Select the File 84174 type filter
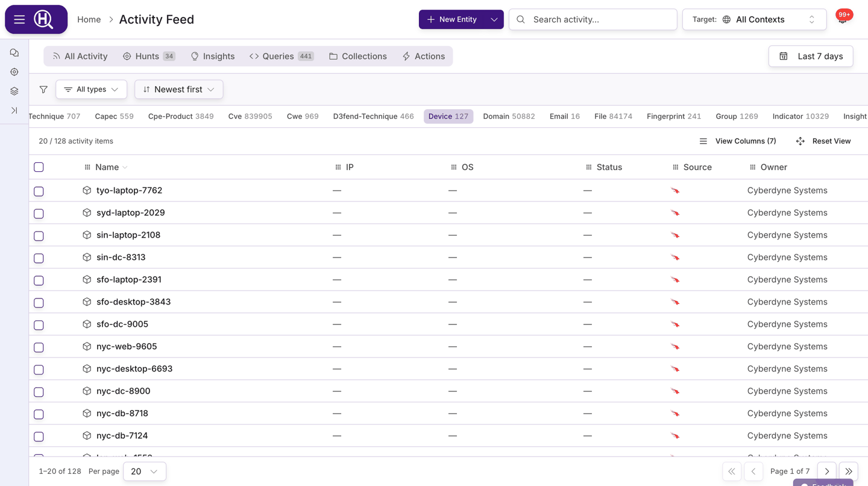This screenshot has height=486, width=868. 613,116
